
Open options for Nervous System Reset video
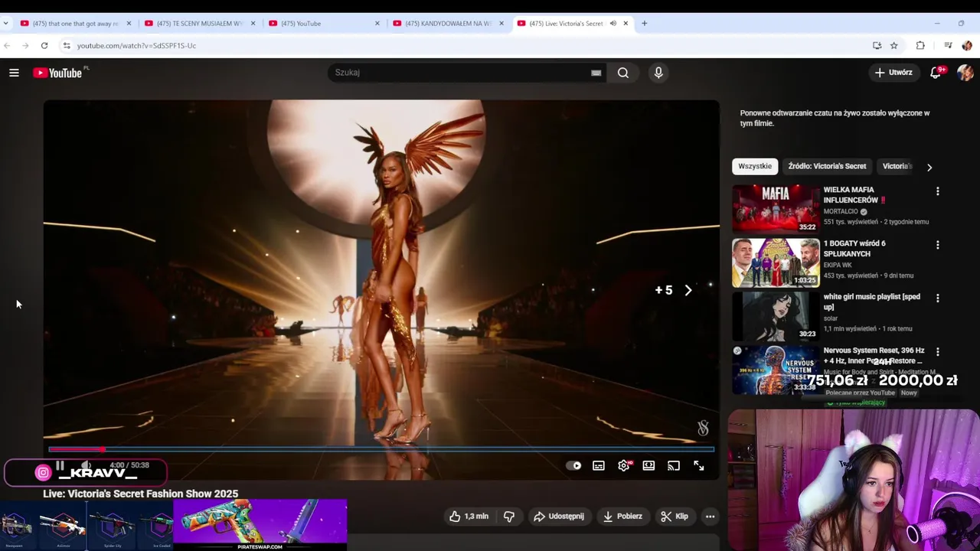pyautogui.click(x=937, y=351)
